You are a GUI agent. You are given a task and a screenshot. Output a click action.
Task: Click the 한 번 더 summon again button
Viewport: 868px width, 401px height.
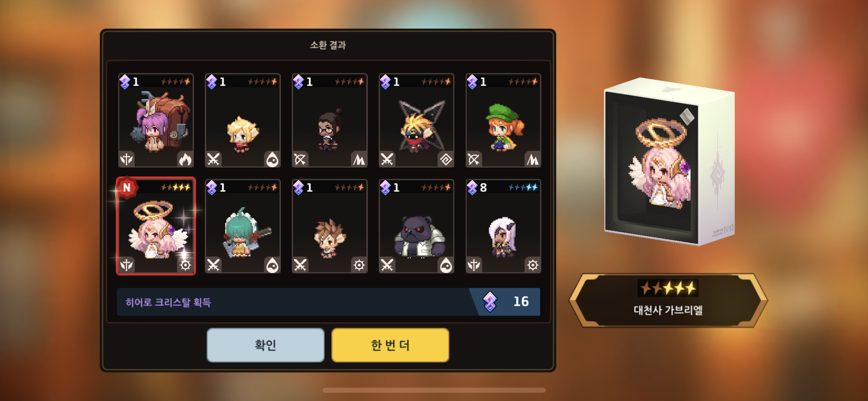pyautogui.click(x=390, y=345)
